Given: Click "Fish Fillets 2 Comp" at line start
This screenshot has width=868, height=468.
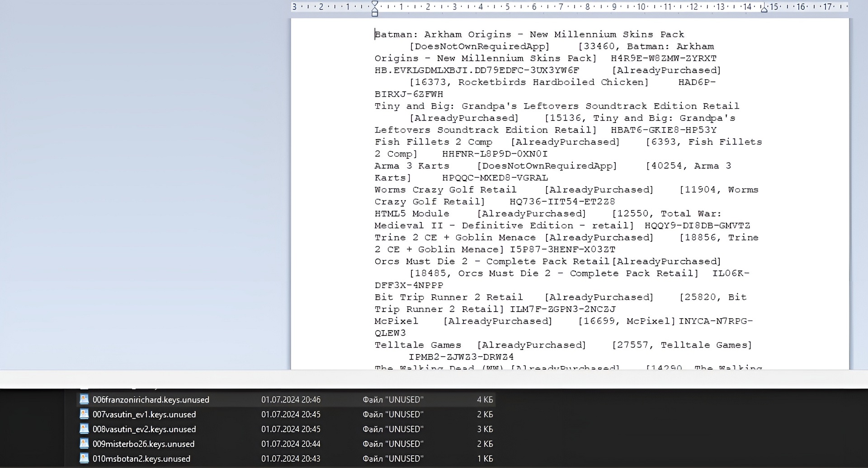Looking at the screenshot, I should 434,142.
